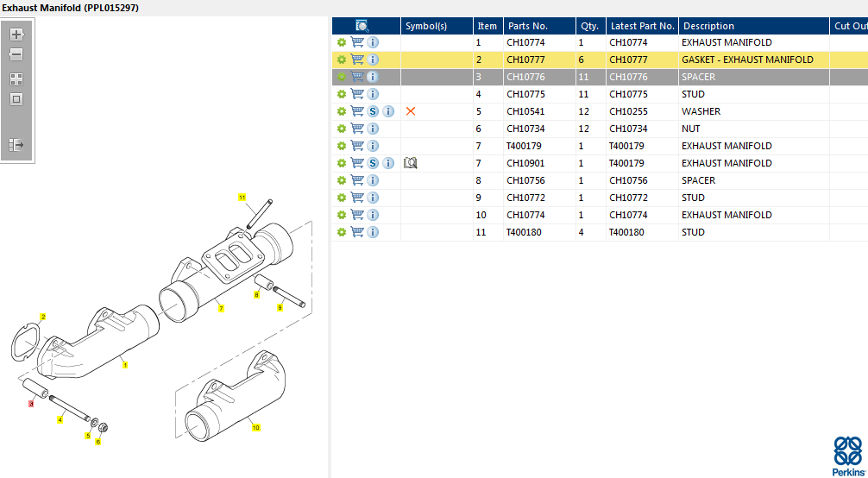868x478 pixels.
Task: Click the zoom out minus button
Action: [x=16, y=54]
